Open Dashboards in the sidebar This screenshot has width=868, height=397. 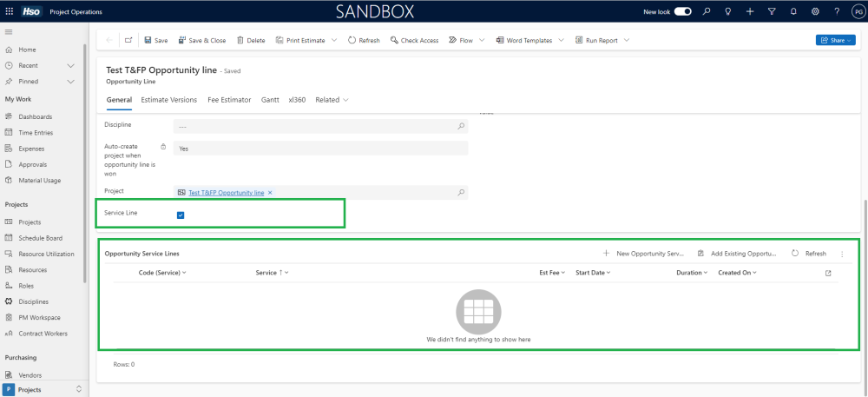point(36,116)
